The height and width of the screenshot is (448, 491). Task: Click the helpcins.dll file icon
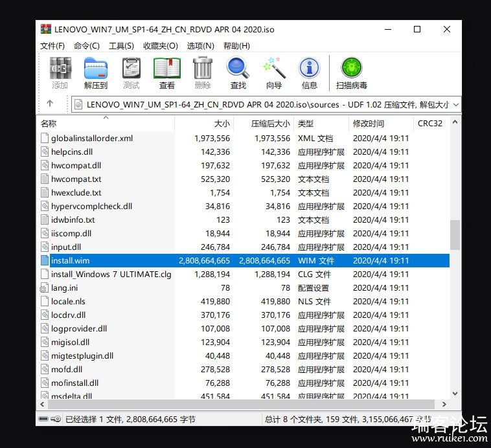pyautogui.click(x=45, y=152)
